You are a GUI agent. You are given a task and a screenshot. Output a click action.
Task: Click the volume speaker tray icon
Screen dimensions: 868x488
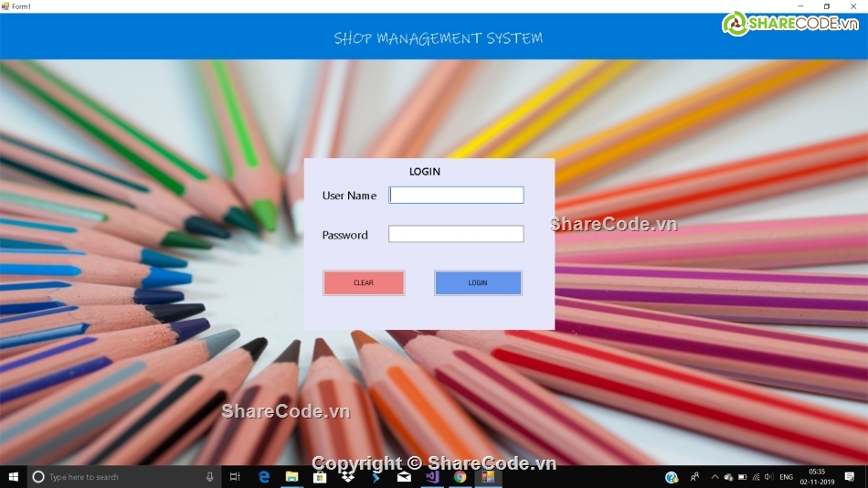tap(768, 477)
